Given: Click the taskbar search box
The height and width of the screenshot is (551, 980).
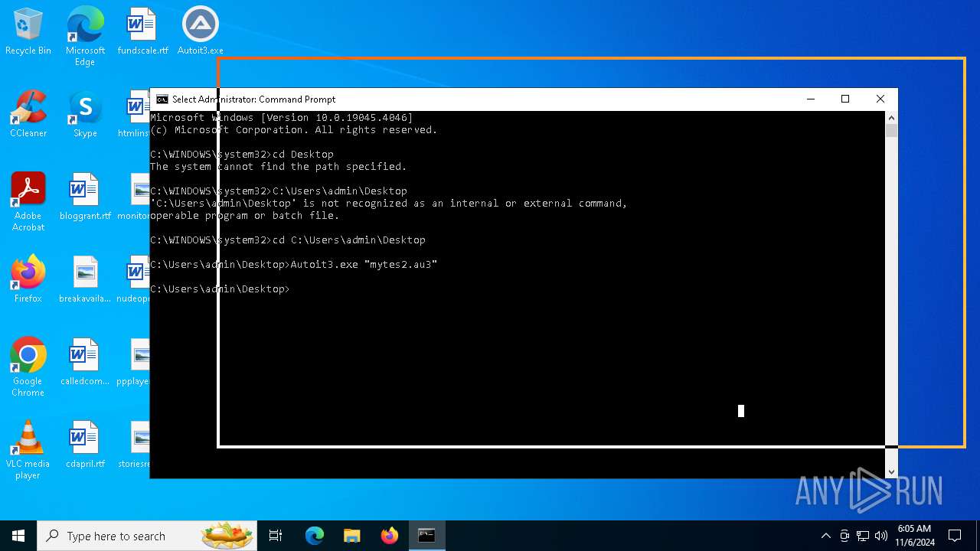Looking at the screenshot, I should 148,536.
